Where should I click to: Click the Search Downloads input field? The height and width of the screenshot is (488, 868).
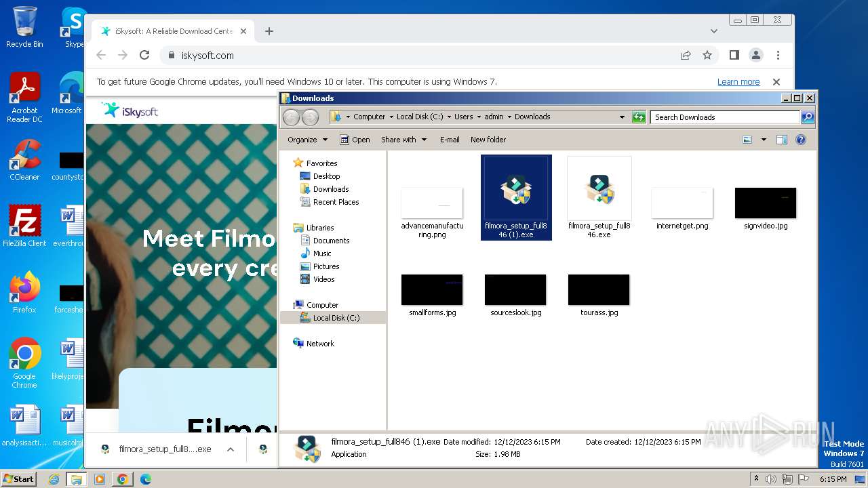point(725,117)
